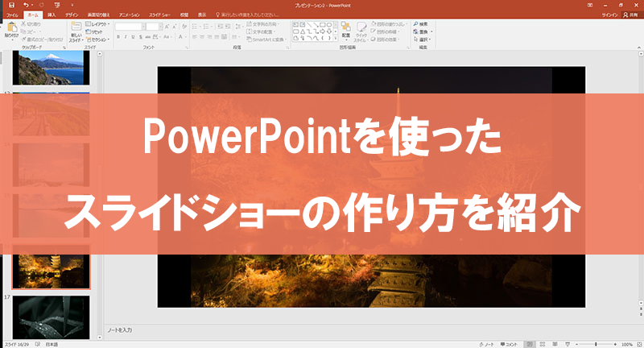This screenshot has height=348, width=644.
Task: Click the Find (検索) magnifier icon
Action: click(x=415, y=24)
